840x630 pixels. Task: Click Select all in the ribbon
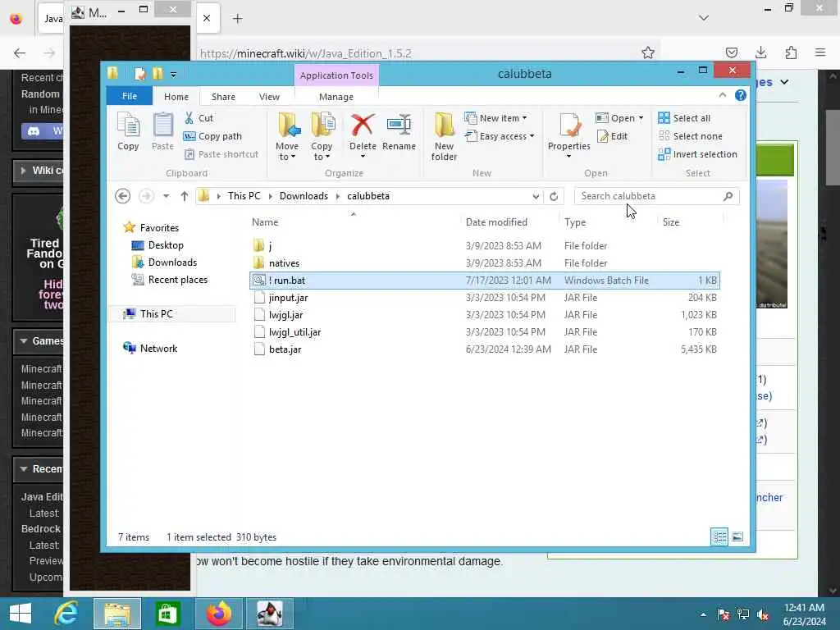[684, 118]
